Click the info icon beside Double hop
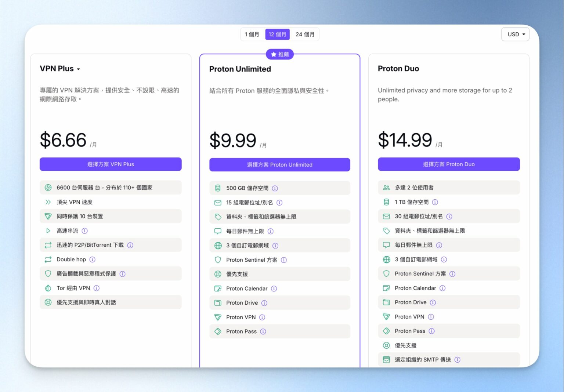Viewport: 564px width, 392px height. coord(92,259)
